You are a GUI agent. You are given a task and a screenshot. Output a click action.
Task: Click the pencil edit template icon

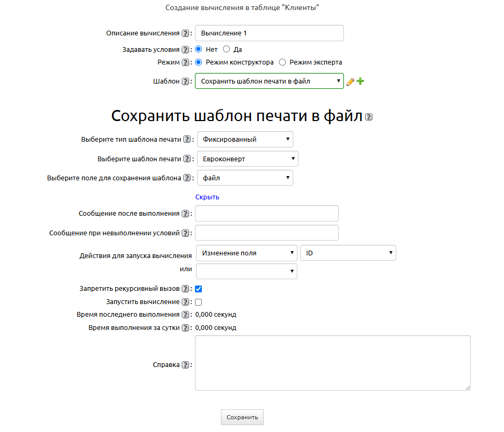point(350,81)
